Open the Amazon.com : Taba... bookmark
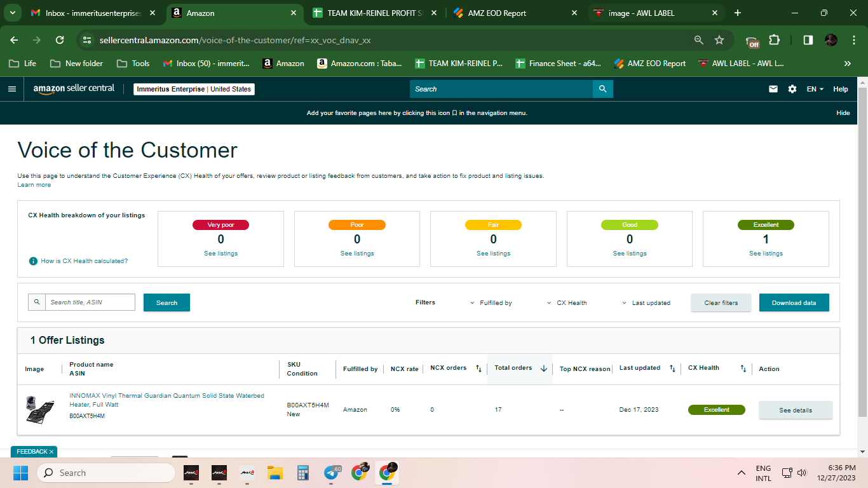This screenshot has height=488, width=868. tap(360, 64)
